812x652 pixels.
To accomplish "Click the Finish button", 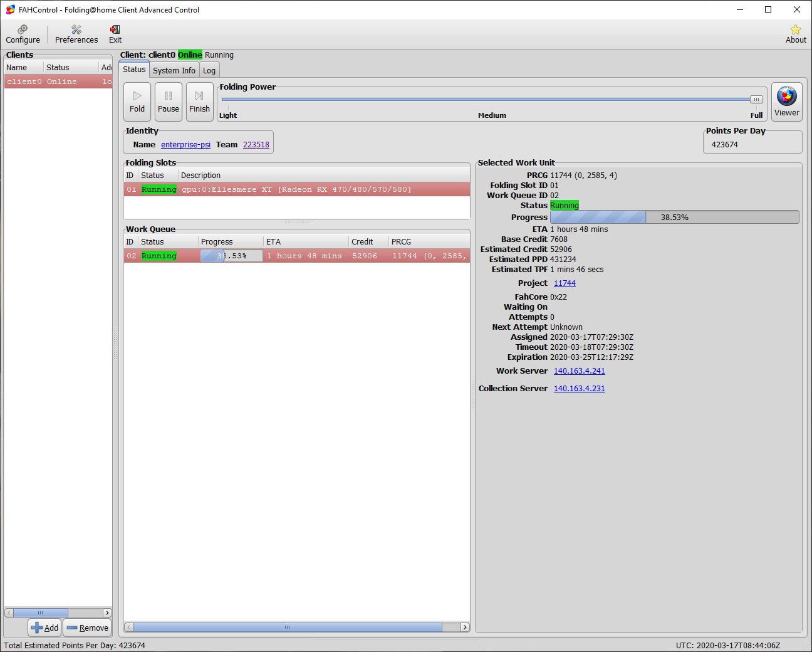I will point(200,102).
